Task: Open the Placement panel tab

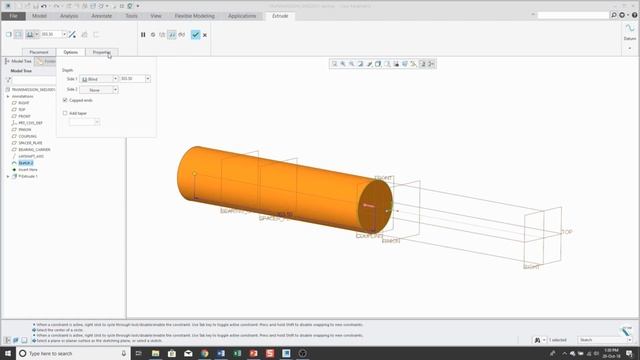Action: pos(39,52)
